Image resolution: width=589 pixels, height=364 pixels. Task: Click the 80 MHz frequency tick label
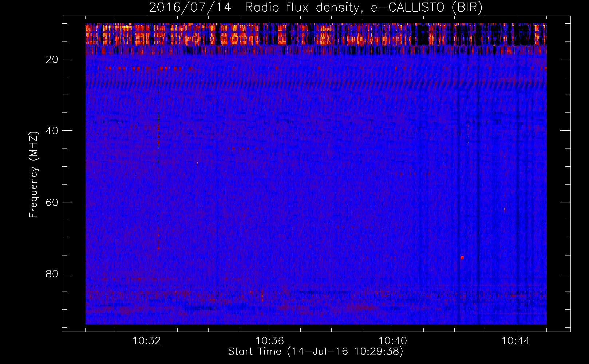[52, 274]
